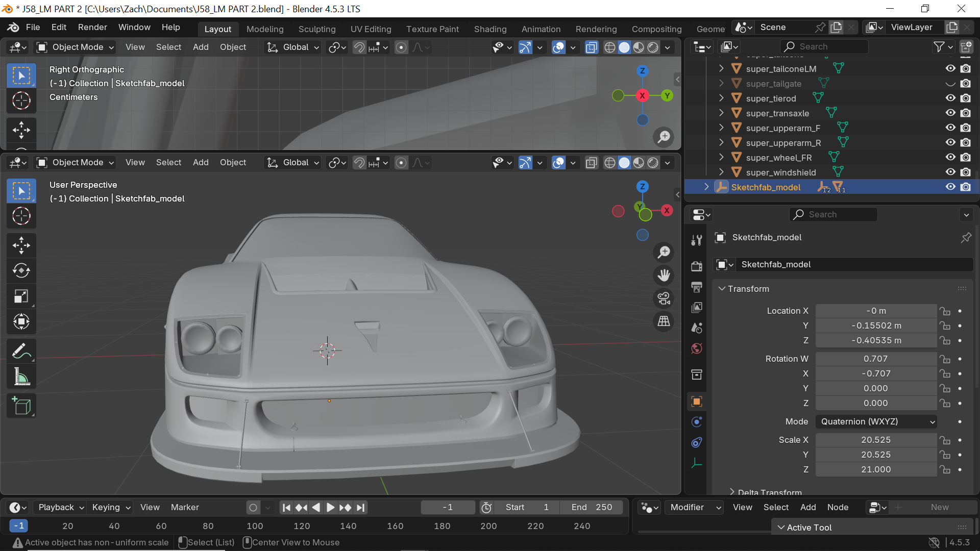Click the outliner Search field
Screen dimensions: 980x551
(x=824, y=46)
